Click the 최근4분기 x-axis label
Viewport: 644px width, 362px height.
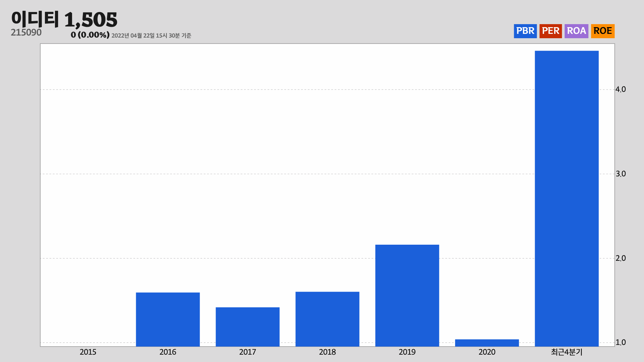[x=567, y=352]
